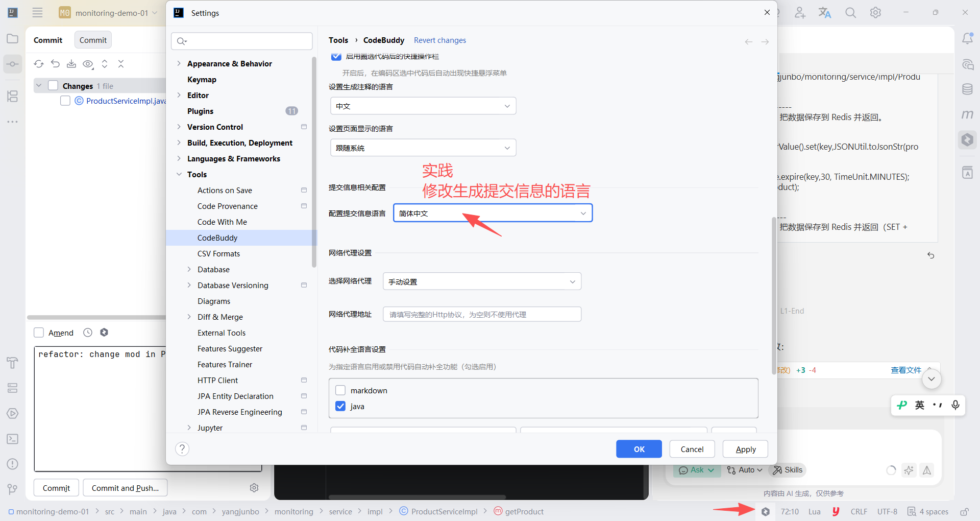Open the Terminal tool window
Image resolution: width=980 pixels, height=521 pixels.
pyautogui.click(x=12, y=439)
